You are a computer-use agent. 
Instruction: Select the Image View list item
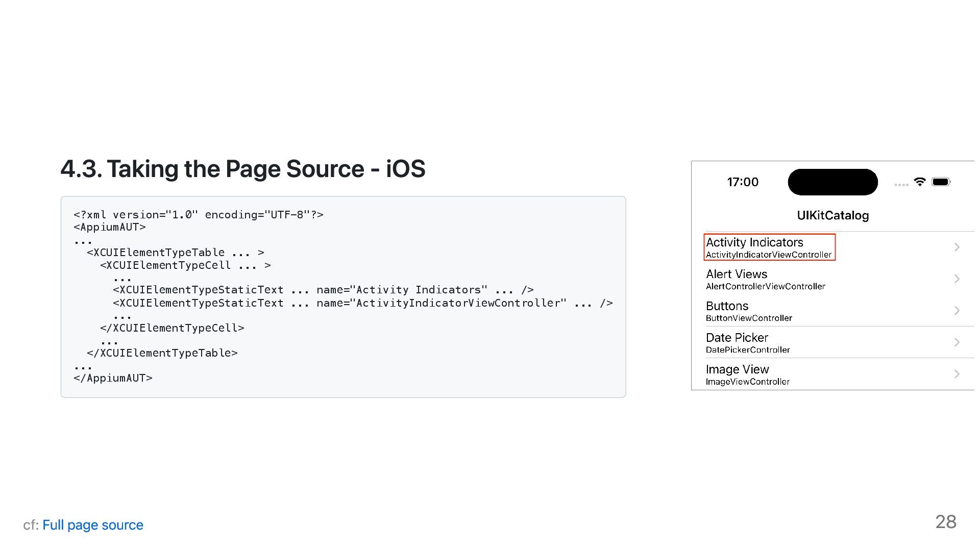click(x=747, y=374)
